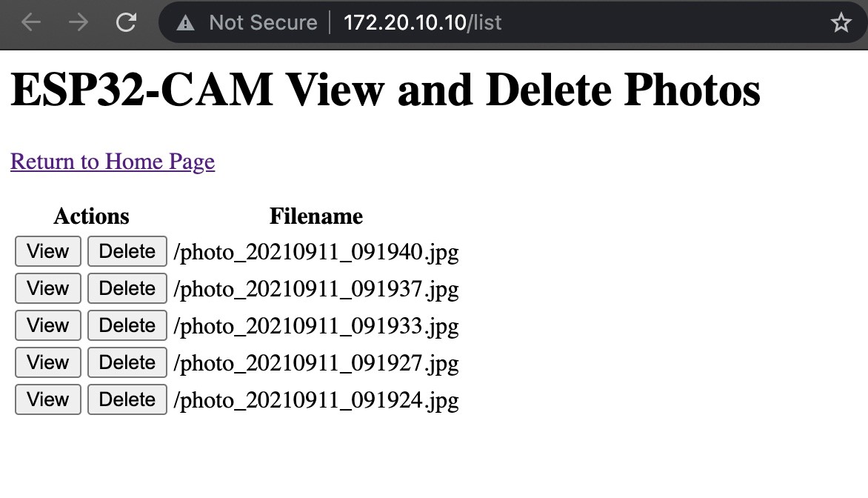
Task: Click the ESP32-CAM page heading
Action: coord(385,90)
